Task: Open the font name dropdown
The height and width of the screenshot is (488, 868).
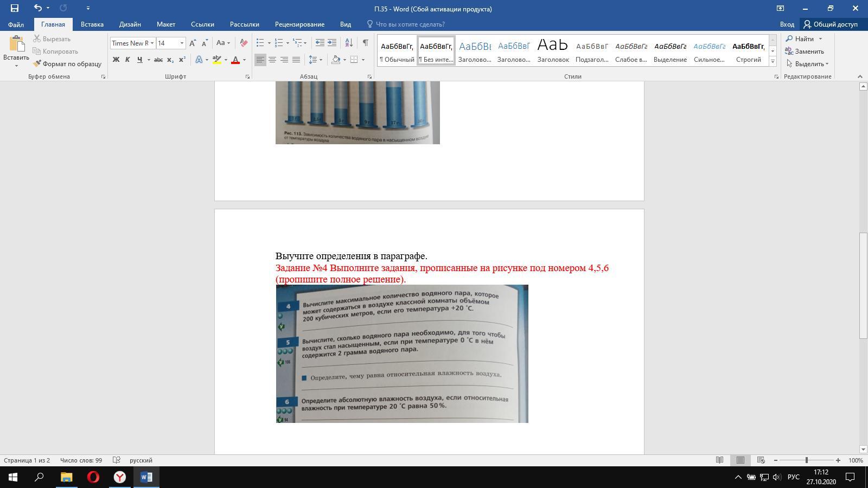Action: pyautogui.click(x=152, y=43)
